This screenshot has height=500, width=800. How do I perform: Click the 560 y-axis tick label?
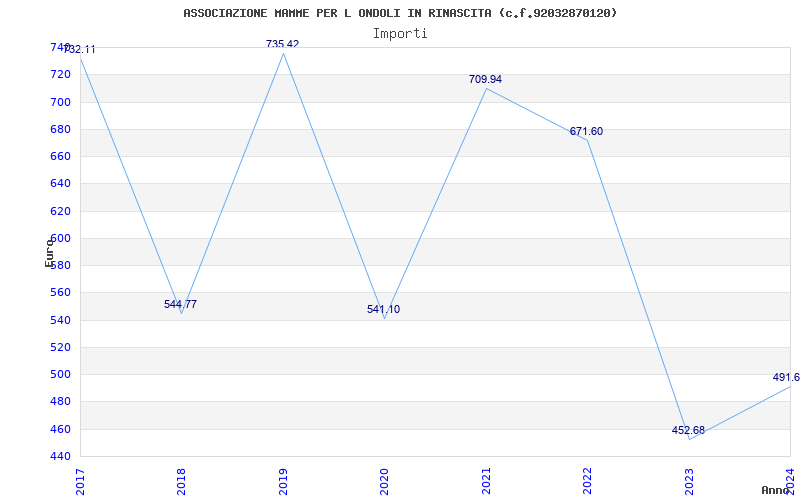[x=60, y=293]
